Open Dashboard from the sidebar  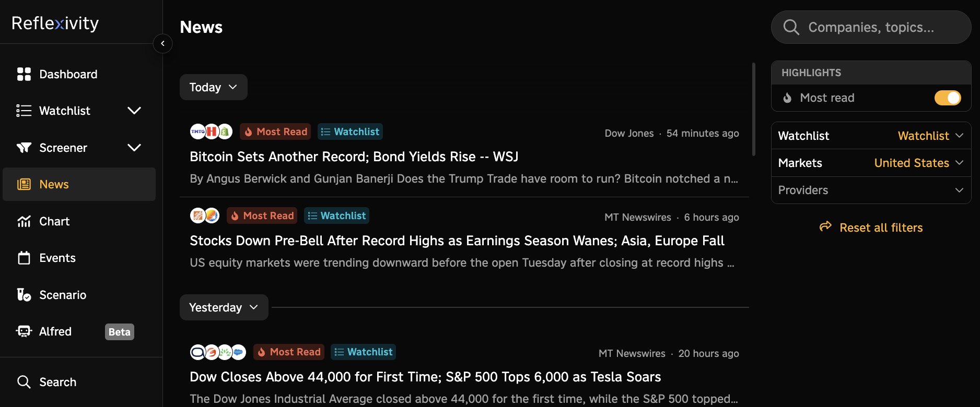79,74
